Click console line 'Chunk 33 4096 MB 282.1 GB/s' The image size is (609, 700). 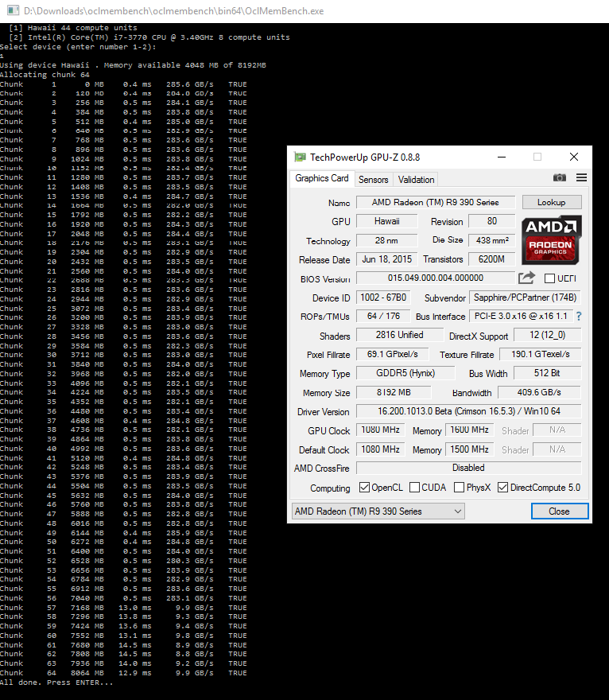[x=123, y=383]
